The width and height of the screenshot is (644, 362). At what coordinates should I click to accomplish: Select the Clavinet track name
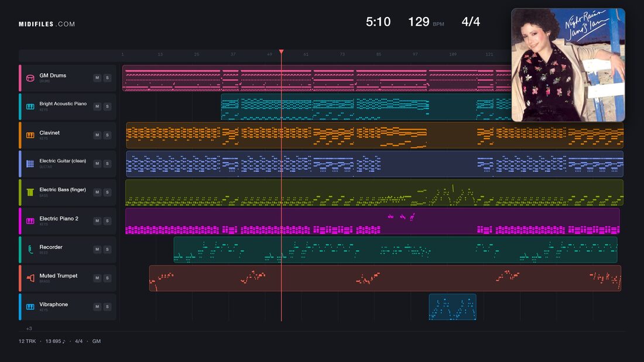tap(49, 133)
